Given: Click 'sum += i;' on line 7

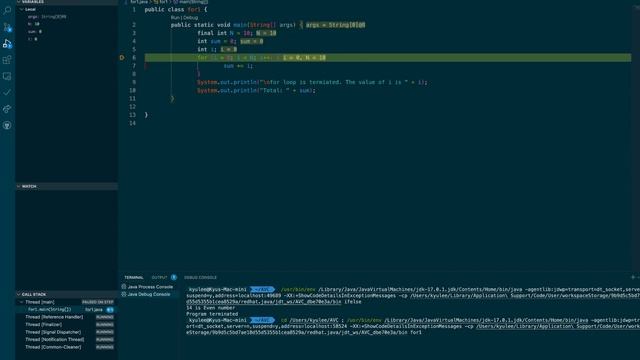Looking at the screenshot, I should tap(238, 66).
